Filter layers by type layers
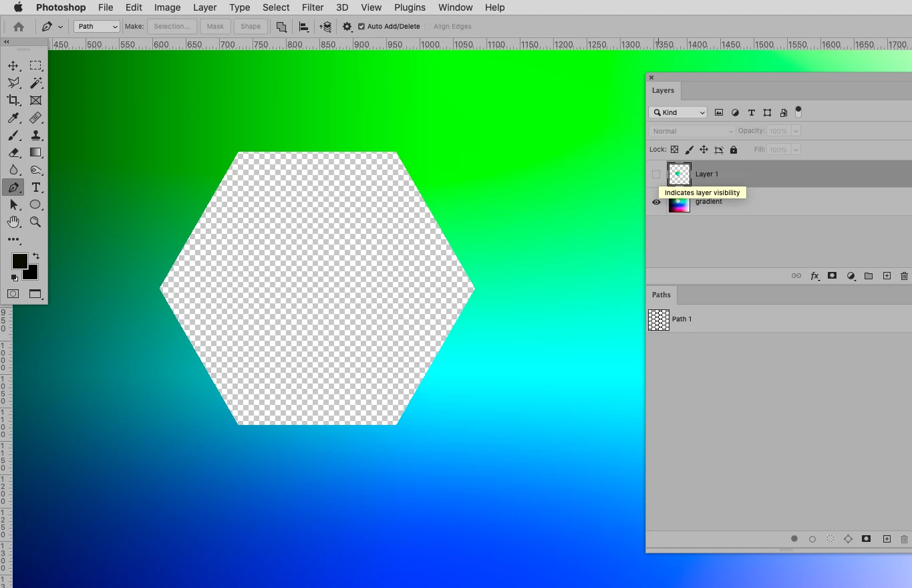 [x=751, y=112]
